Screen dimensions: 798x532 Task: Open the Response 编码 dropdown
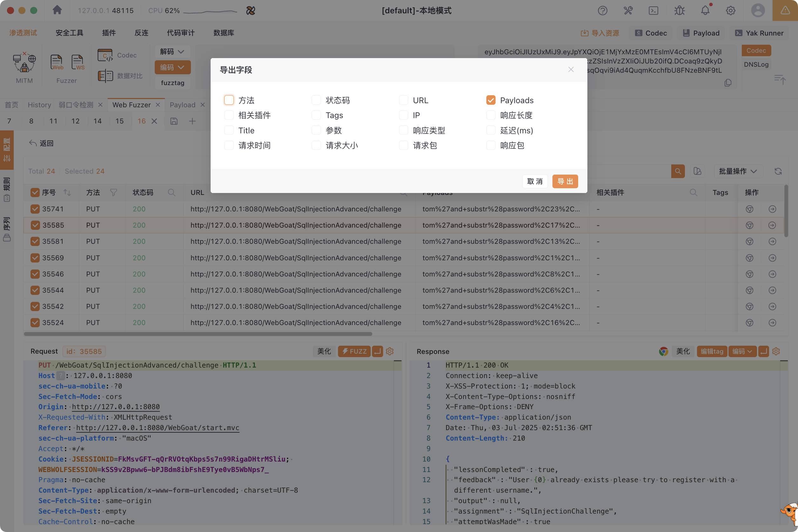(742, 351)
